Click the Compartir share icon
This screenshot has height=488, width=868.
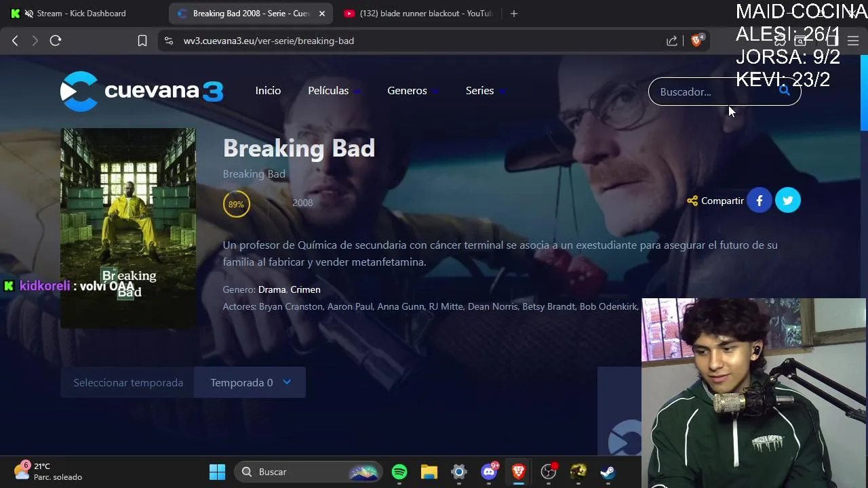pyautogui.click(x=692, y=201)
